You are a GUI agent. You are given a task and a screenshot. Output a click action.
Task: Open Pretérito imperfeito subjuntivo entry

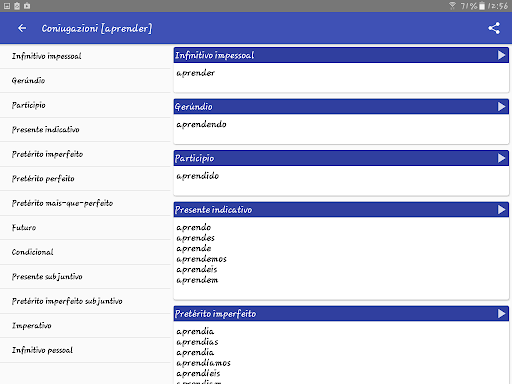[x=85, y=301]
